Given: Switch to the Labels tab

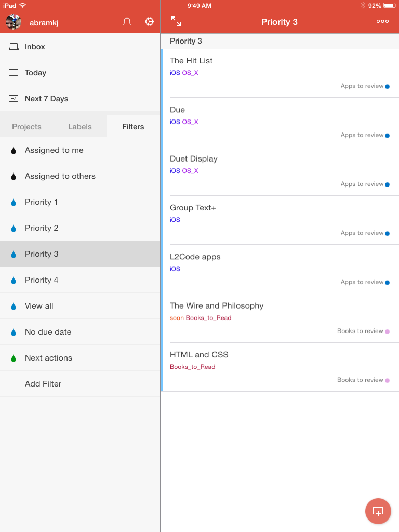Looking at the screenshot, I should (80, 127).
